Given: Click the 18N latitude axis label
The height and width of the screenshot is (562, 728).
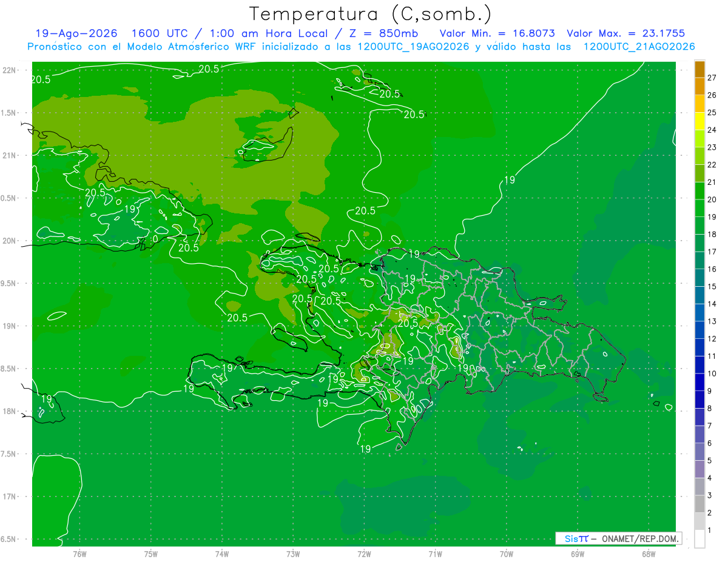Looking at the screenshot, I should 9,411.
